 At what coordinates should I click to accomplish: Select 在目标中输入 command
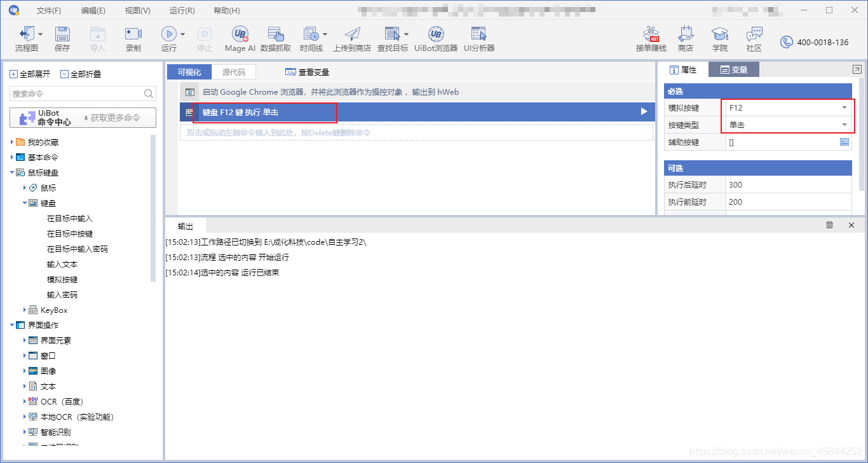(x=70, y=219)
